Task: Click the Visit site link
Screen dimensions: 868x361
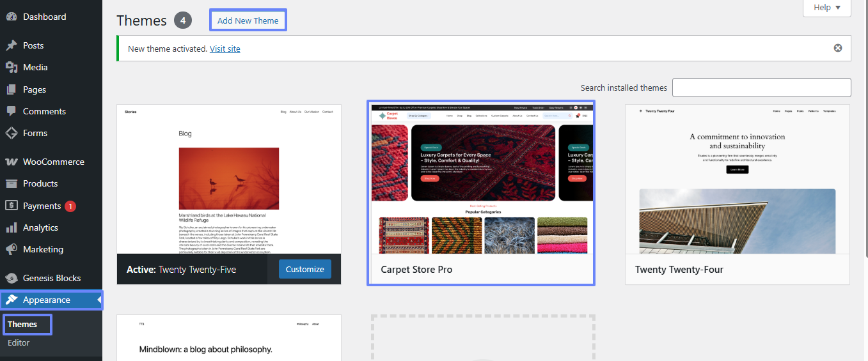Action: [x=225, y=49]
